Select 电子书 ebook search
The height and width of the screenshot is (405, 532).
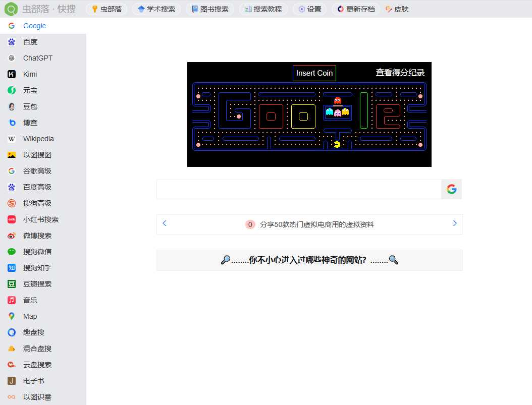pos(30,381)
